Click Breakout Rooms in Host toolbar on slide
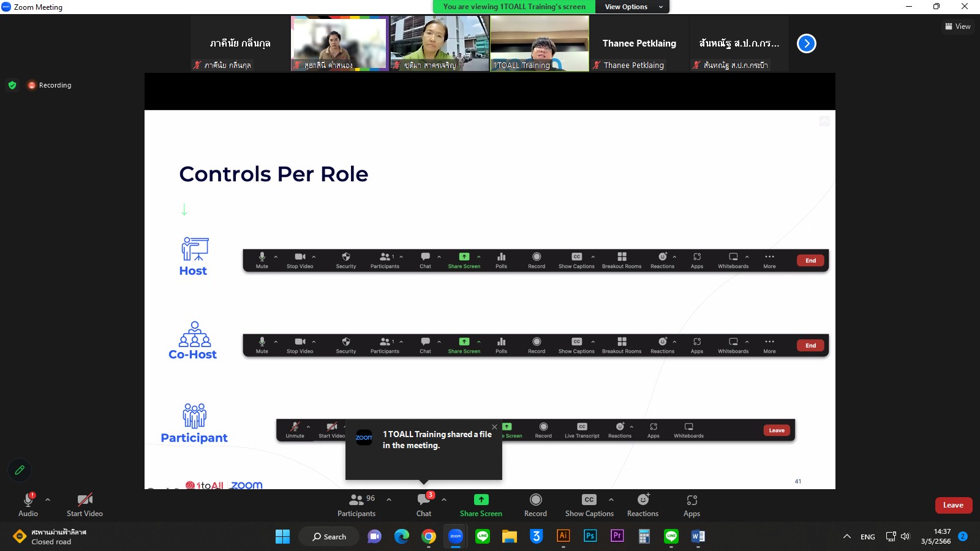This screenshot has height=551, width=980. 622,260
